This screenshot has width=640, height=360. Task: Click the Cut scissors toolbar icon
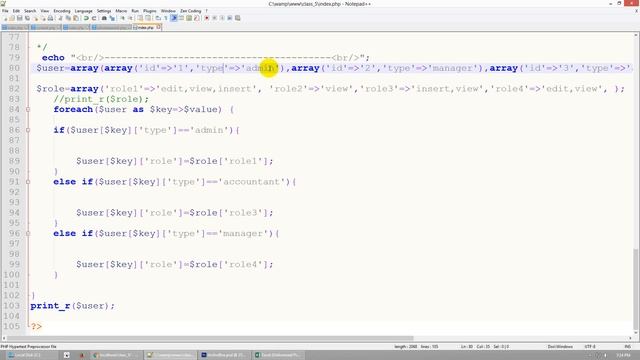click(x=60, y=18)
